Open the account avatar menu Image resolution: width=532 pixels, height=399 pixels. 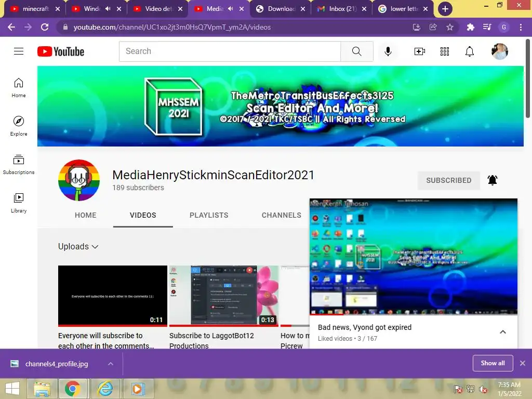point(499,51)
